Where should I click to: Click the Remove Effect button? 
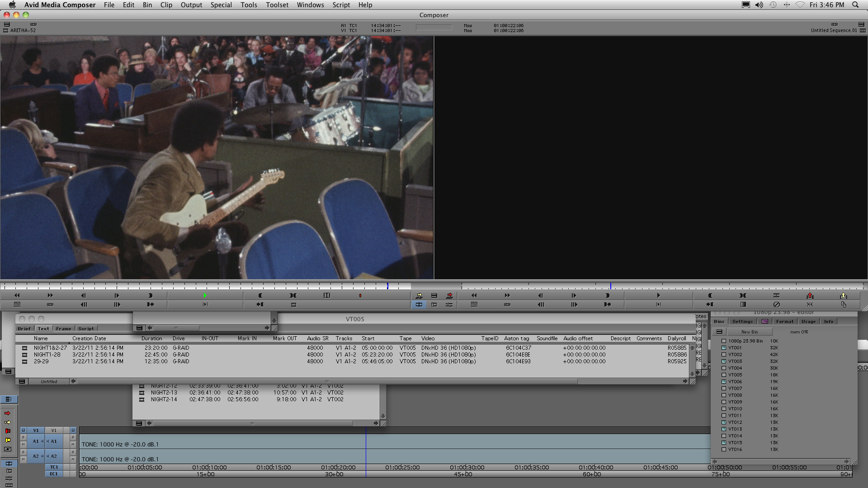(x=776, y=305)
